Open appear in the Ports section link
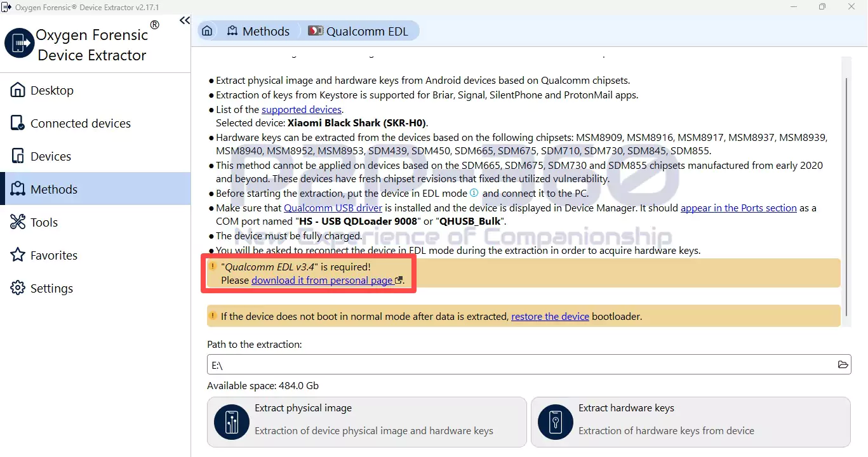This screenshot has width=868, height=457. 738,208
